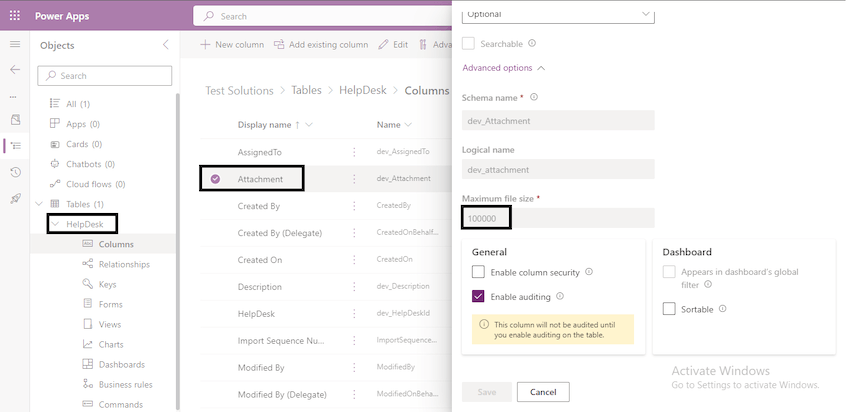The height and width of the screenshot is (412, 850).
Task: Open the app launcher waffle icon
Action: 14,16
